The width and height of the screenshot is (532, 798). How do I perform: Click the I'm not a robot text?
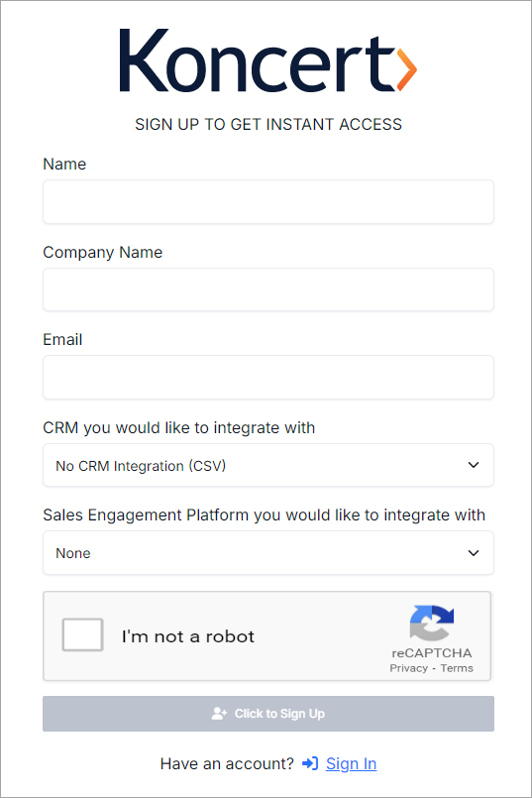tap(187, 636)
